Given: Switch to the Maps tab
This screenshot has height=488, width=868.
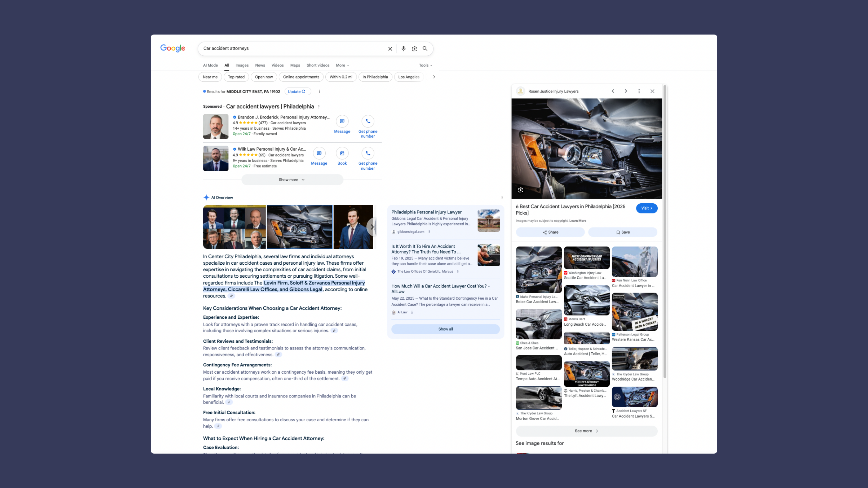Looking at the screenshot, I should (x=295, y=65).
